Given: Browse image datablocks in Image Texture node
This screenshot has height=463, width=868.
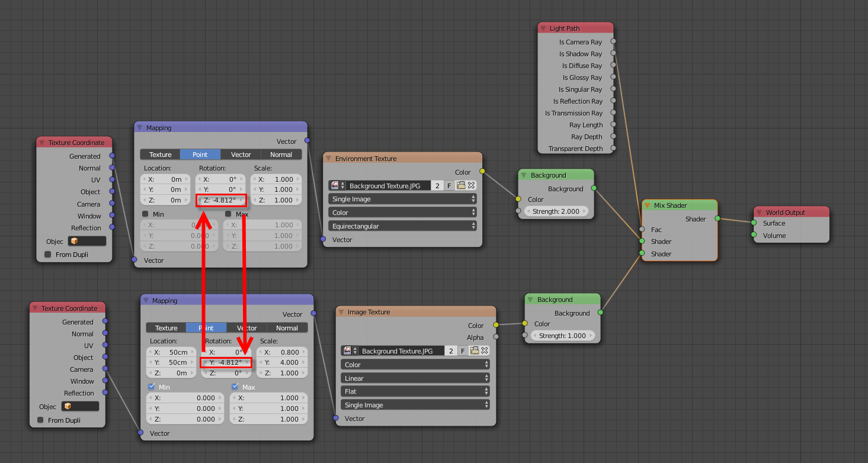Looking at the screenshot, I should pyautogui.click(x=350, y=351).
